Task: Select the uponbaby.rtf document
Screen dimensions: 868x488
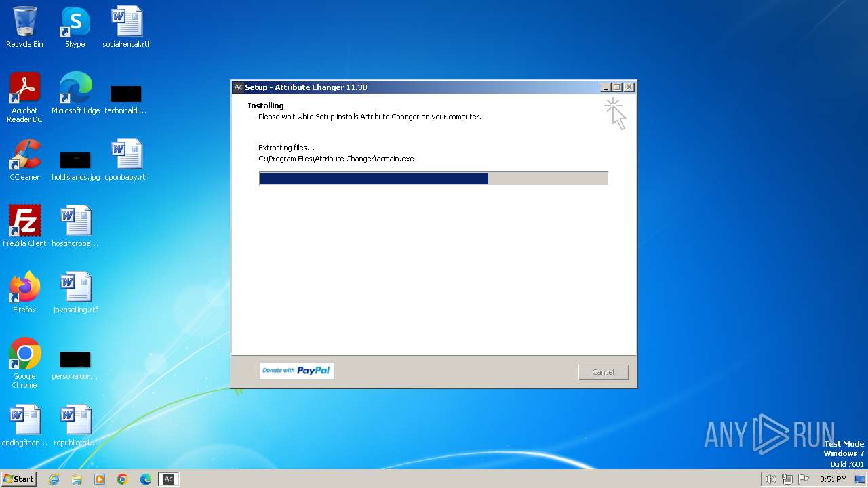Action: 126,159
